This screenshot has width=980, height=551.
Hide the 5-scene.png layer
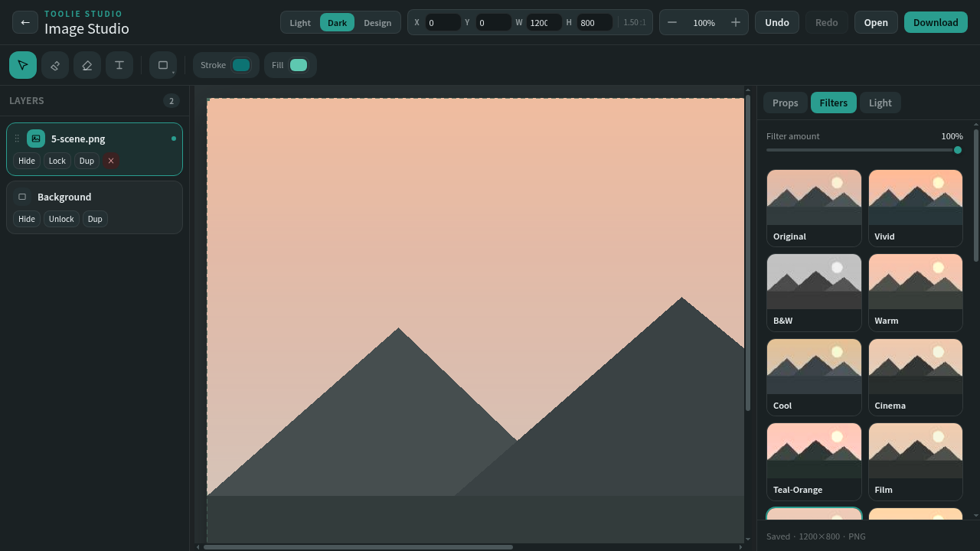click(27, 161)
